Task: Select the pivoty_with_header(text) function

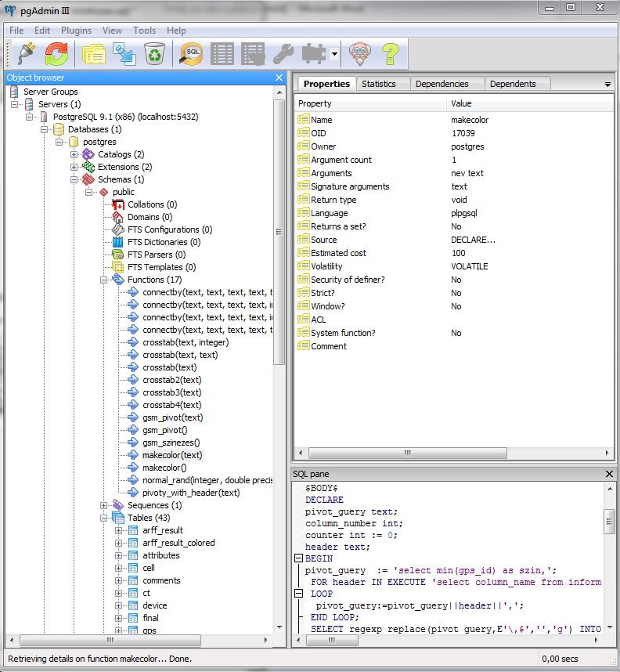Action: [x=191, y=493]
